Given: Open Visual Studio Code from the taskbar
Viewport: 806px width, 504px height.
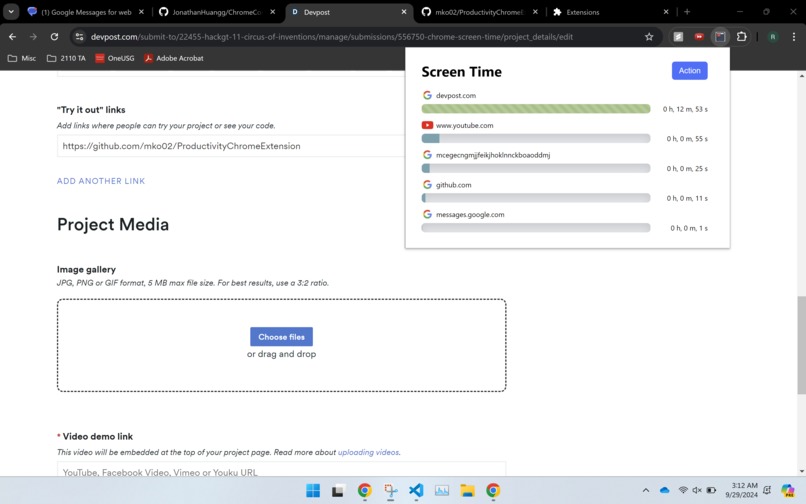Looking at the screenshot, I should coord(416,491).
